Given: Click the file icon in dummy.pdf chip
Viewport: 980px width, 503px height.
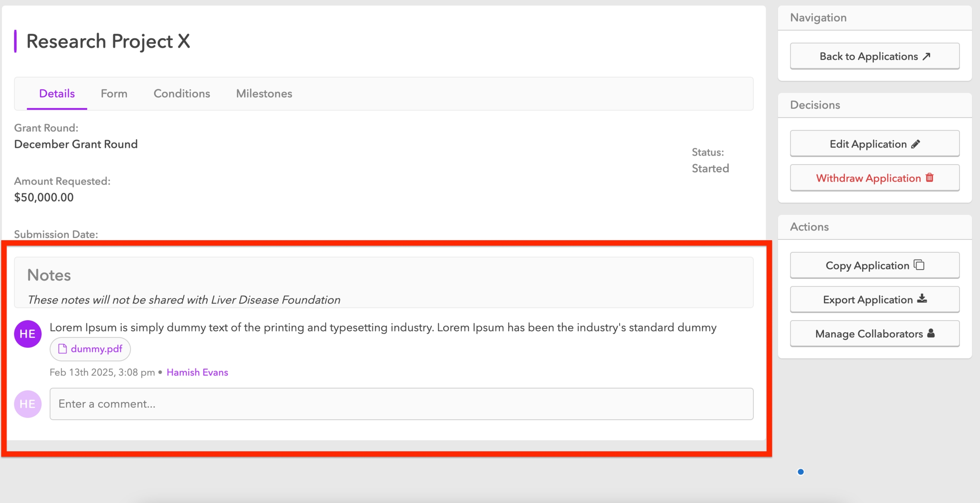Looking at the screenshot, I should click(x=63, y=349).
